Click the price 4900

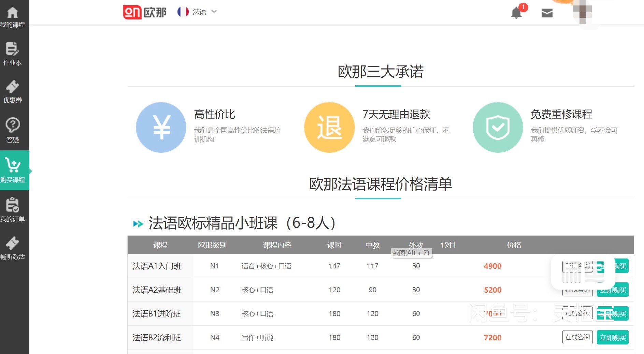pos(492,266)
